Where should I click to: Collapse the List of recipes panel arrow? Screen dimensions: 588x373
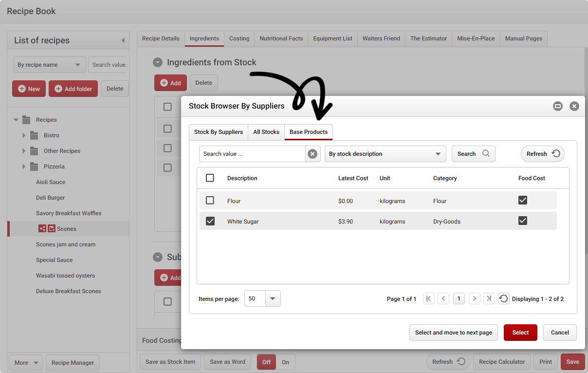click(x=123, y=40)
